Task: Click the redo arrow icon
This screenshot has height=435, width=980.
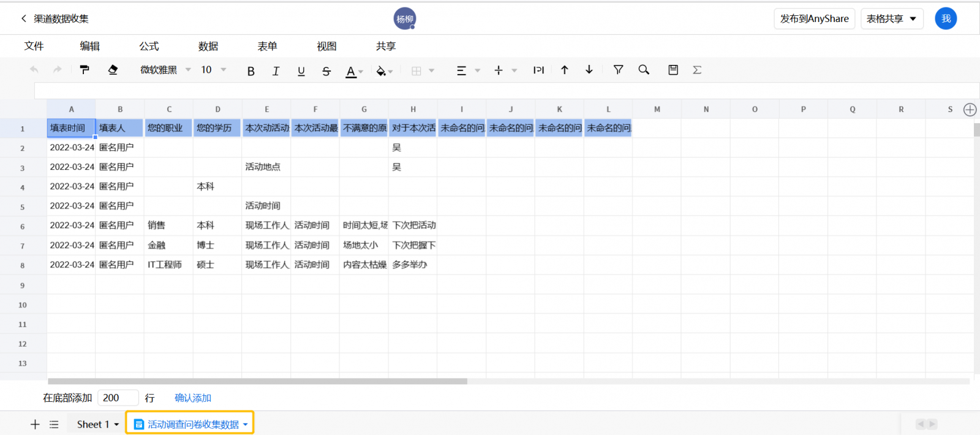Action: click(58, 70)
